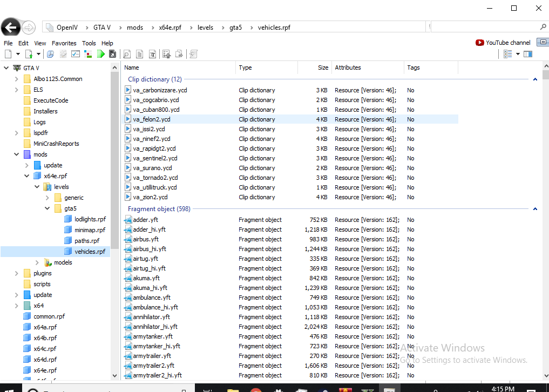Click the back navigation arrow button
Image resolution: width=549 pixels, height=392 pixels.
[11, 28]
